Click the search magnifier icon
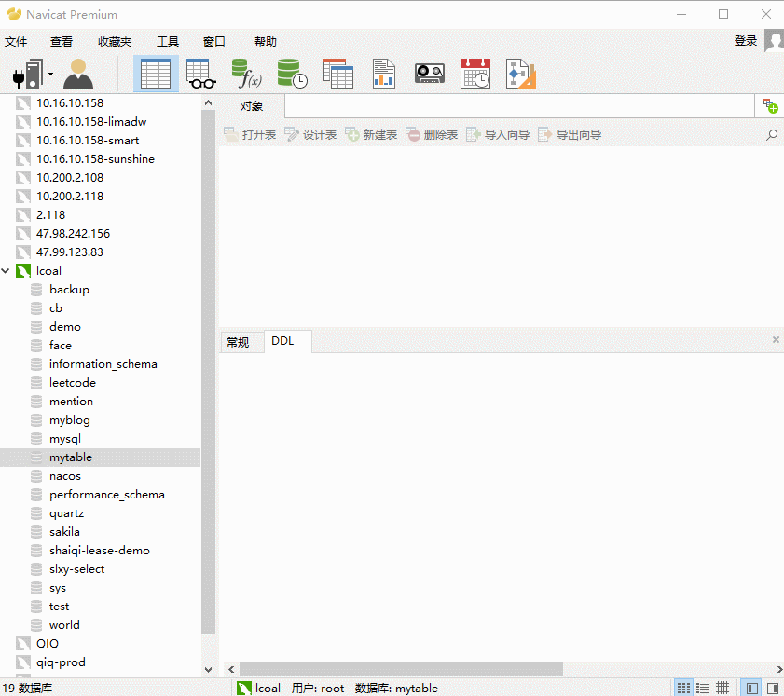784x696 pixels. (x=772, y=135)
